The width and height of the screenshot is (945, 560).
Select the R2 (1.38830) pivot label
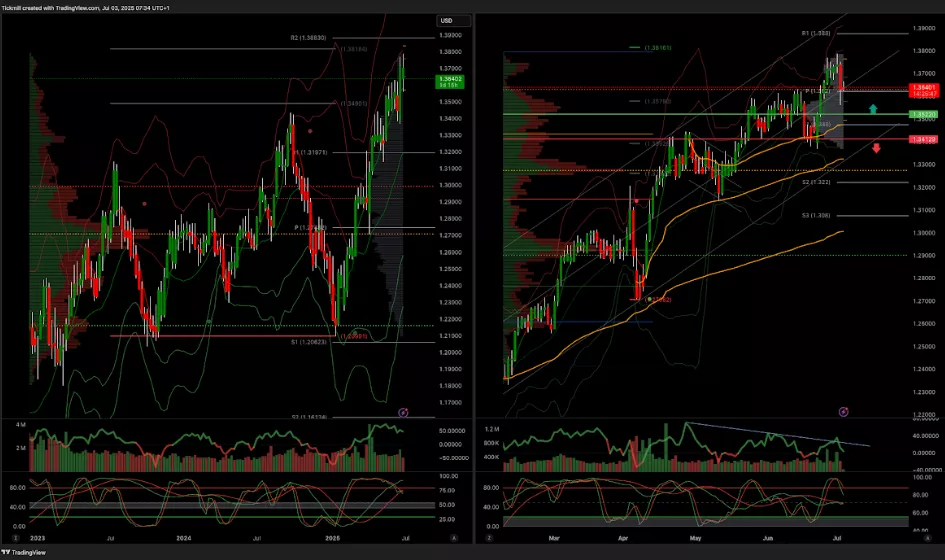309,38
